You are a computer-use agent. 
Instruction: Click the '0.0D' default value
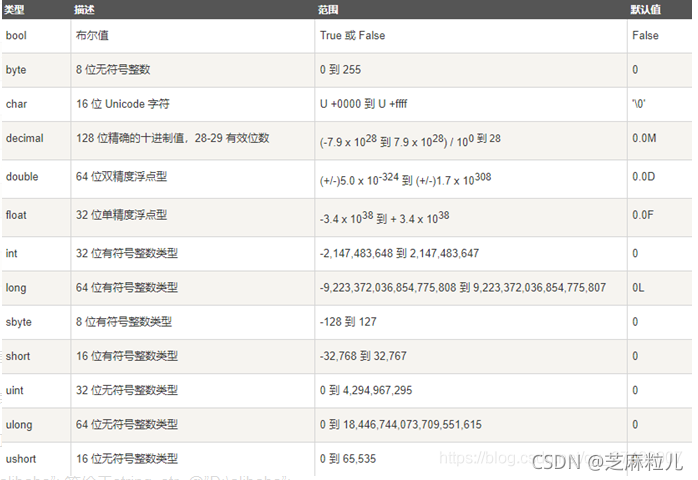644,177
